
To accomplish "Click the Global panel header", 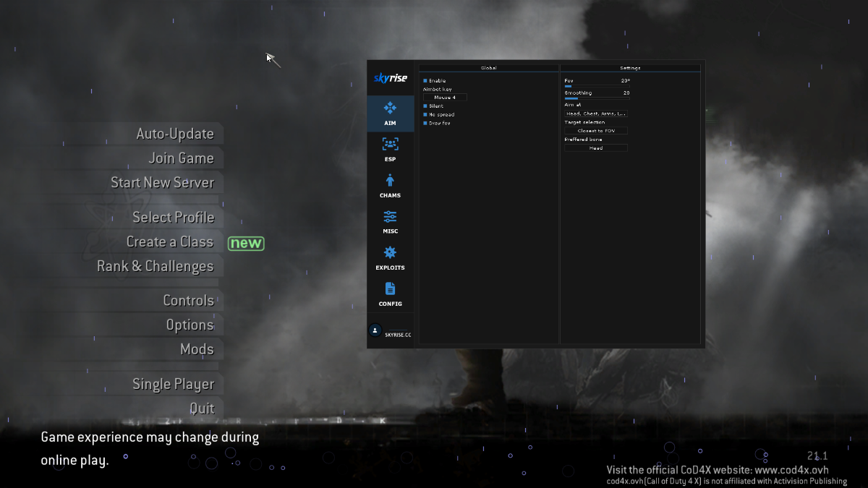I will [x=489, y=68].
